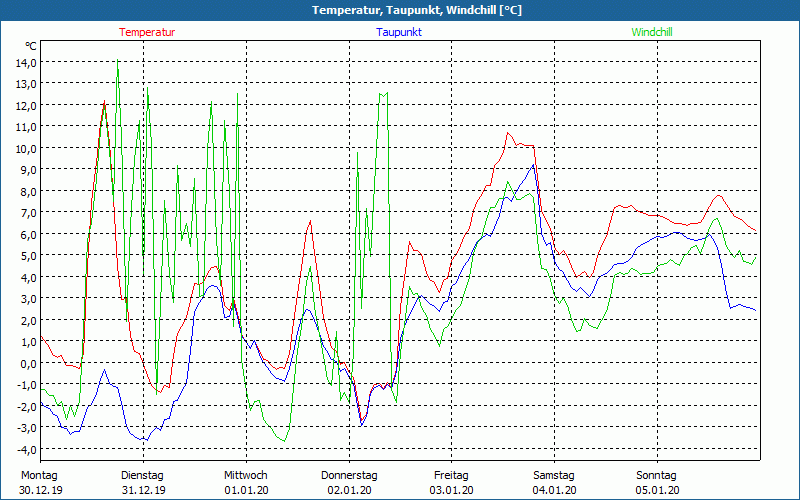Click the '02.01.20' date label
800x500 pixels.
(349, 490)
